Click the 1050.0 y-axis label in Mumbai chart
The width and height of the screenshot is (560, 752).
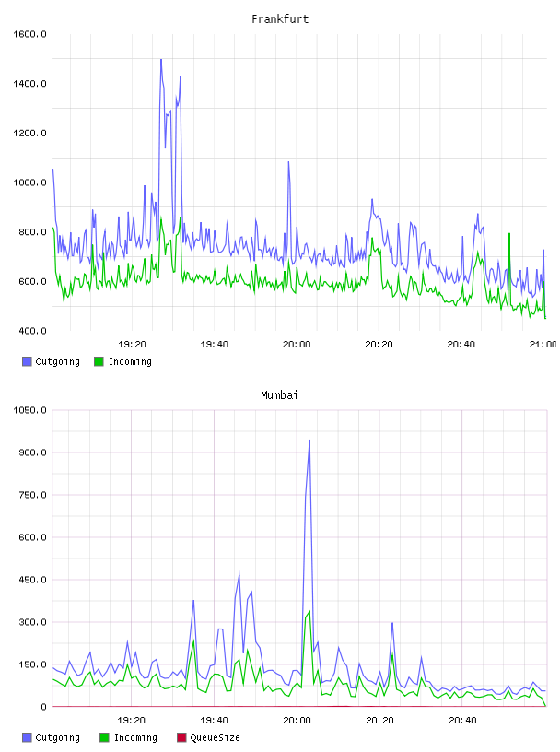[29, 410]
